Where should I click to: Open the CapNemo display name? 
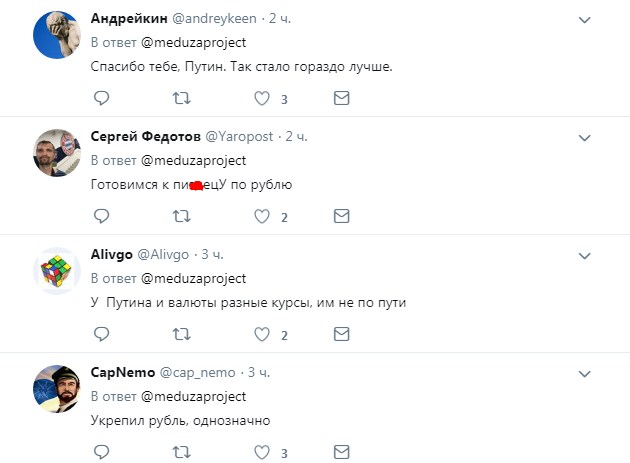[x=123, y=372]
